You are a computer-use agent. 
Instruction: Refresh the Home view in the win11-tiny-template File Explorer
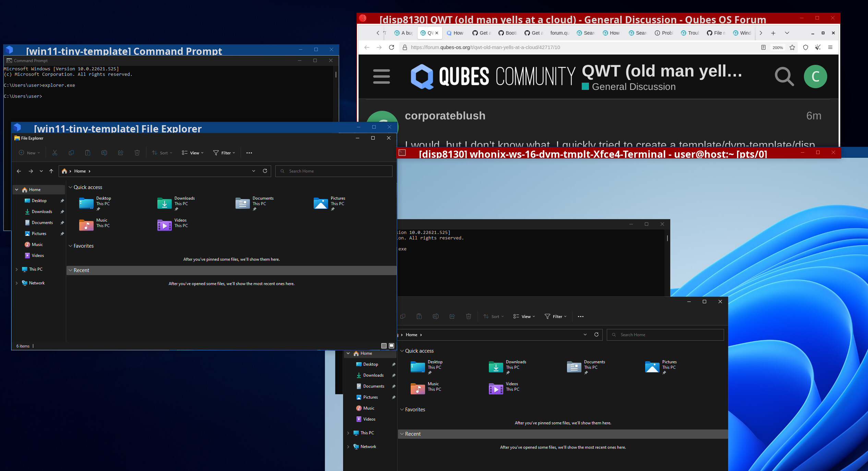(x=265, y=171)
